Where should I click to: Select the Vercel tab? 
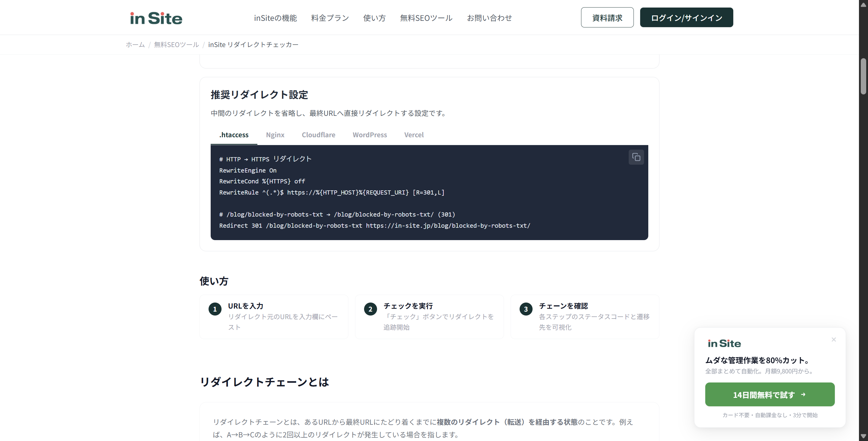pyautogui.click(x=414, y=135)
